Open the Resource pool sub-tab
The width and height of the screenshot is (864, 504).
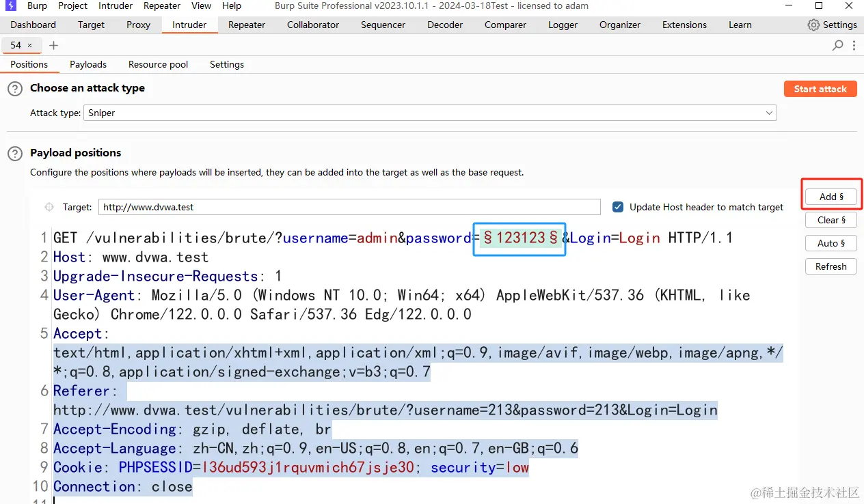pyautogui.click(x=159, y=64)
